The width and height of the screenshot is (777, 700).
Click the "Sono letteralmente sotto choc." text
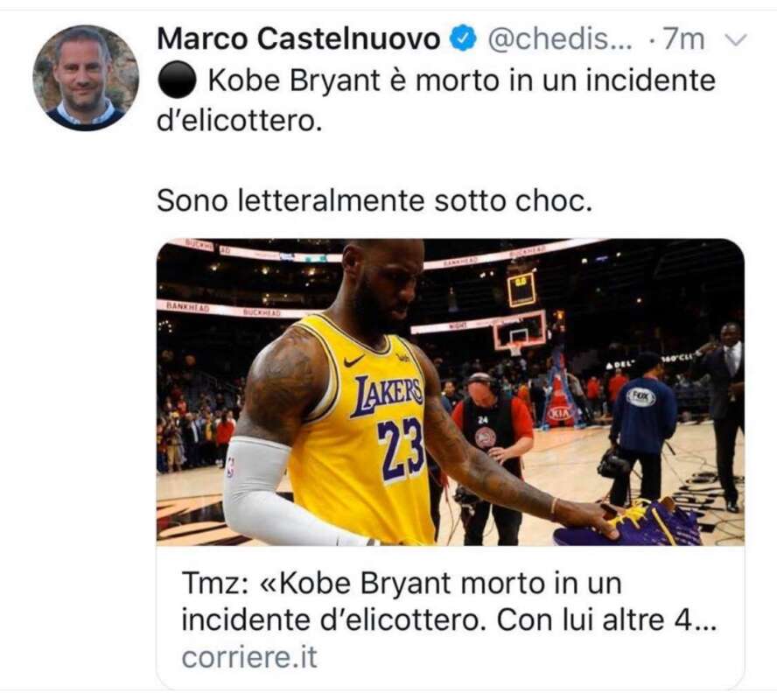(374, 200)
